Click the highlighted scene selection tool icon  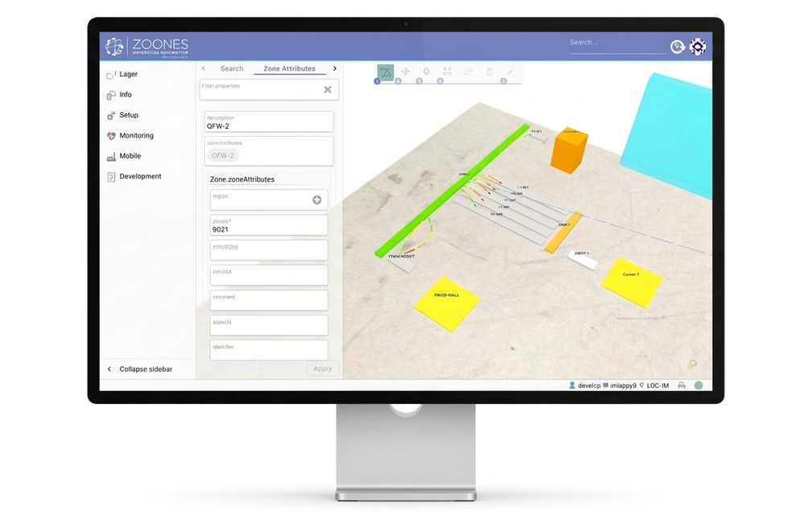pos(385,72)
